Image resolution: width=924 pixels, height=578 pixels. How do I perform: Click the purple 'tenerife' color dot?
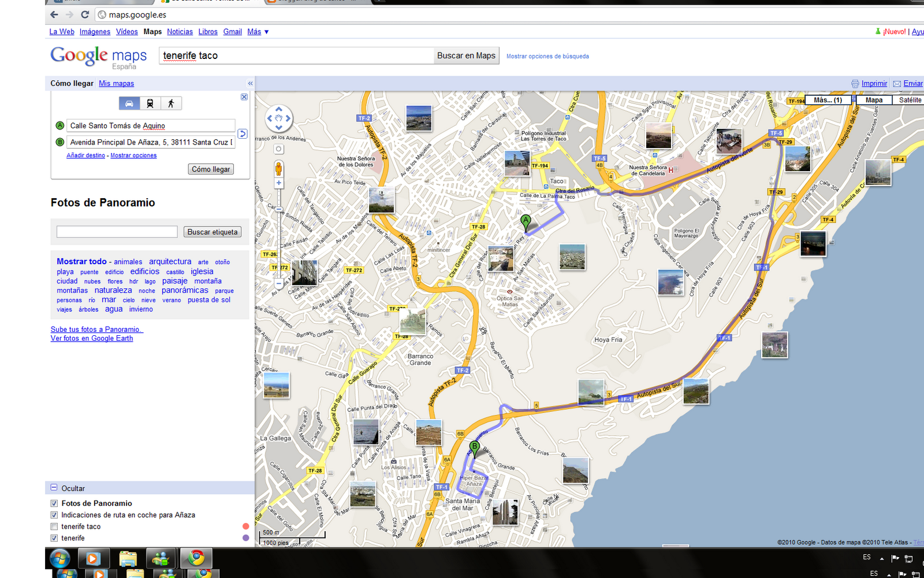pos(246,538)
